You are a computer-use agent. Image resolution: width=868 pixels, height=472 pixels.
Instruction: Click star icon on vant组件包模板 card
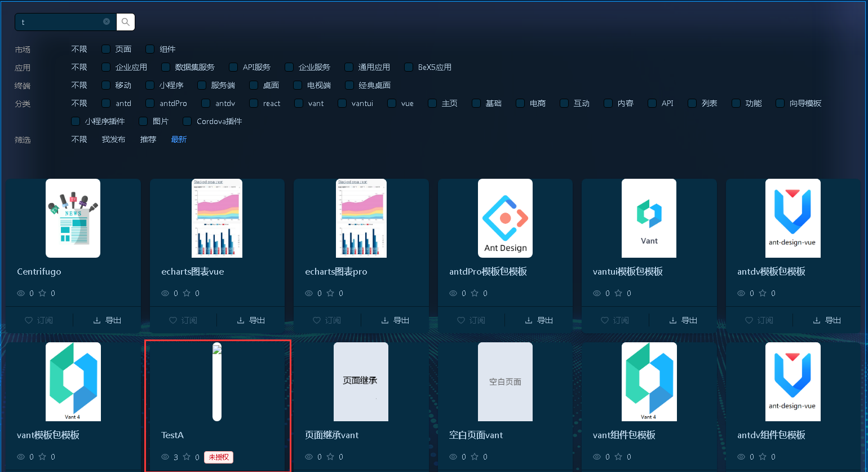[x=618, y=457]
